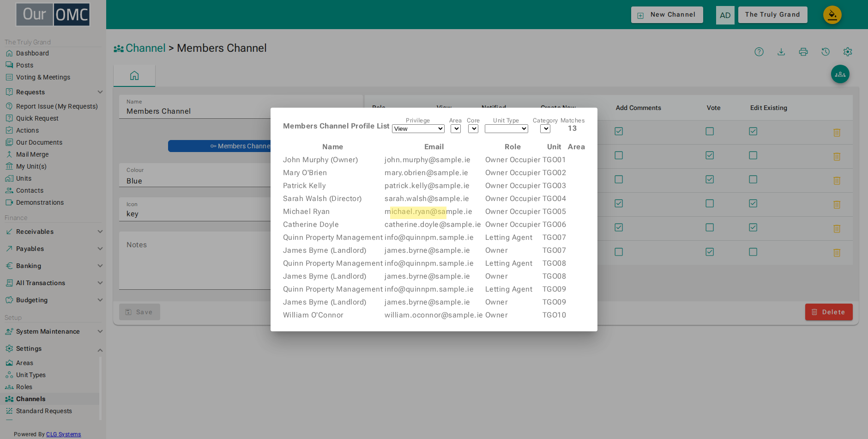Click trash icon in first permissions row
Image resolution: width=868 pixels, height=439 pixels.
pos(837,133)
